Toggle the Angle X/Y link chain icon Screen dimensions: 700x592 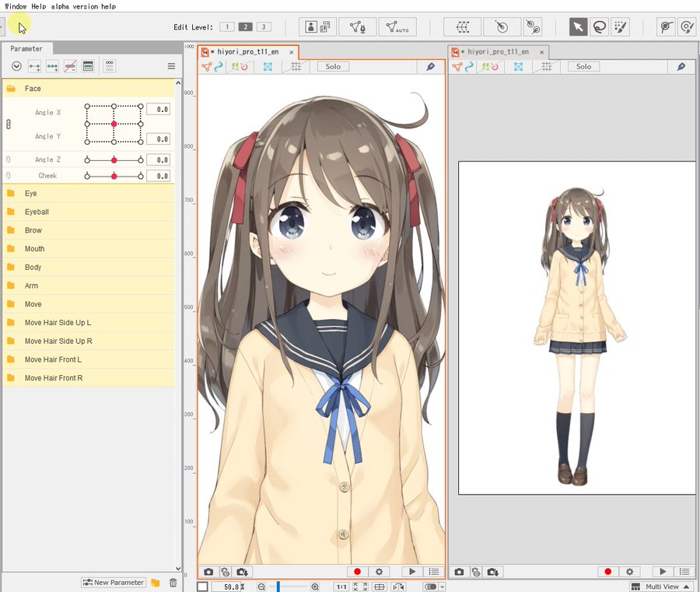8,124
